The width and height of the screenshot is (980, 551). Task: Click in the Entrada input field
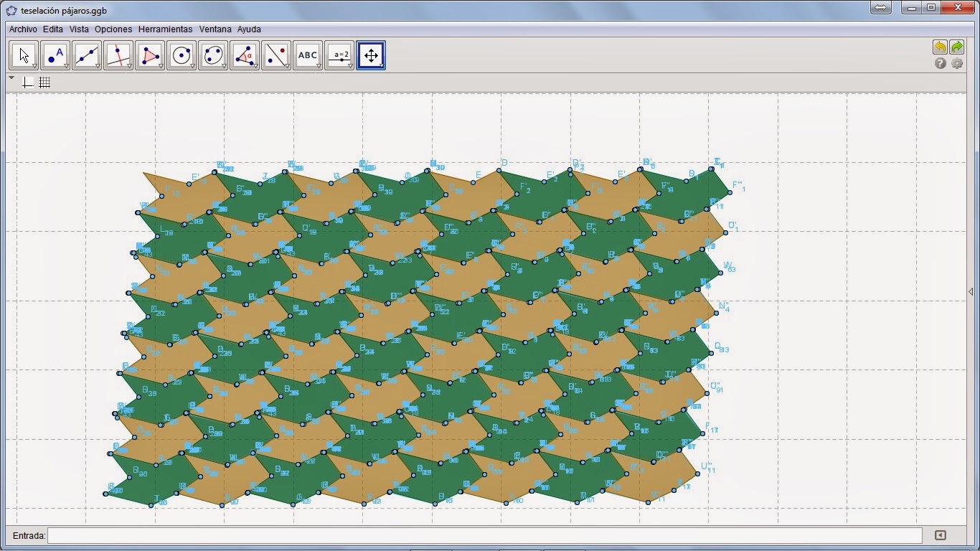[x=485, y=535]
